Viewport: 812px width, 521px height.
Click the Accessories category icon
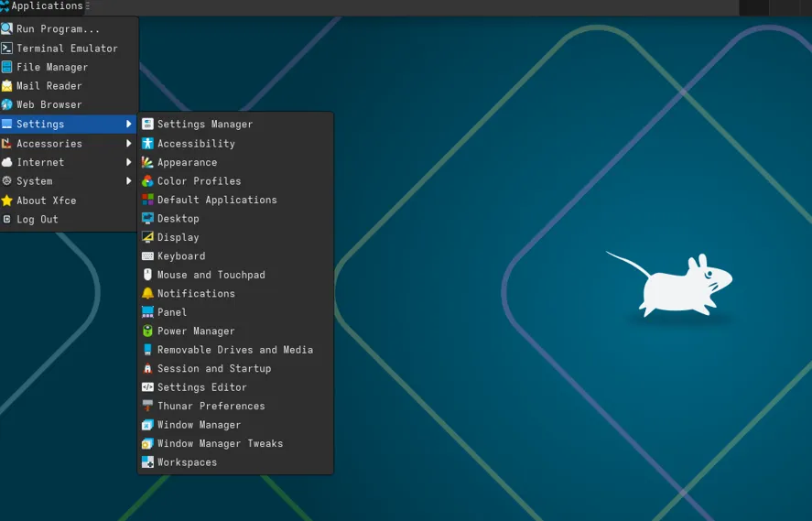pos(6,144)
